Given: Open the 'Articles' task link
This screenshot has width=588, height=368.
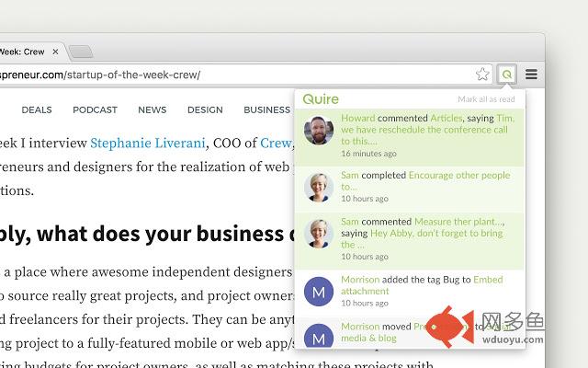Looking at the screenshot, I should tap(447, 118).
